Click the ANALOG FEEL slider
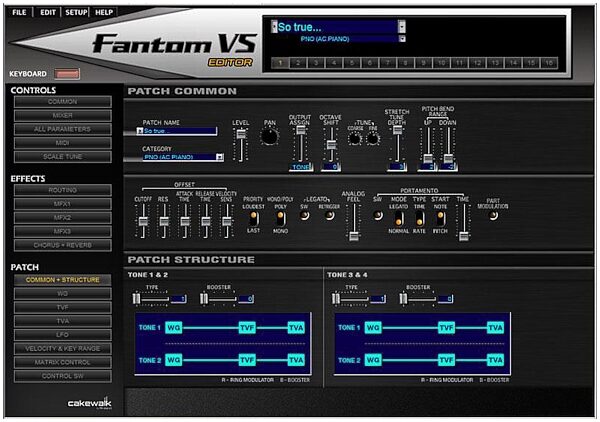Image resolution: width=600 pixels, height=422 pixels. [x=354, y=236]
